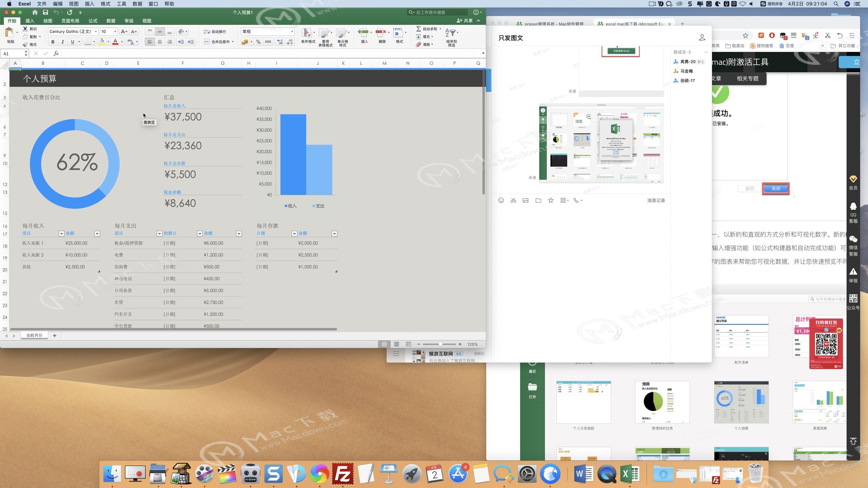This screenshot has width=868, height=488.
Task: Click the Decrease Font Size icon
Action: (x=134, y=32)
